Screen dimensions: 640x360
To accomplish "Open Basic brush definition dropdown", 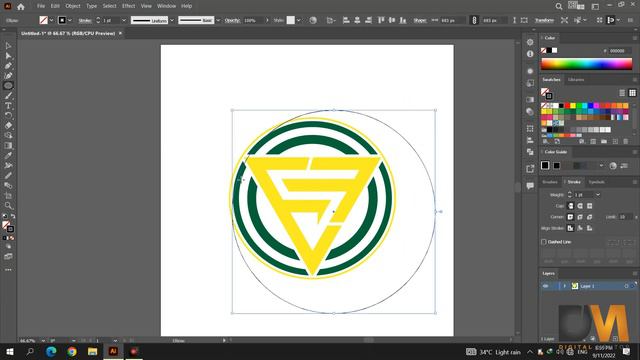I will 218,20.
